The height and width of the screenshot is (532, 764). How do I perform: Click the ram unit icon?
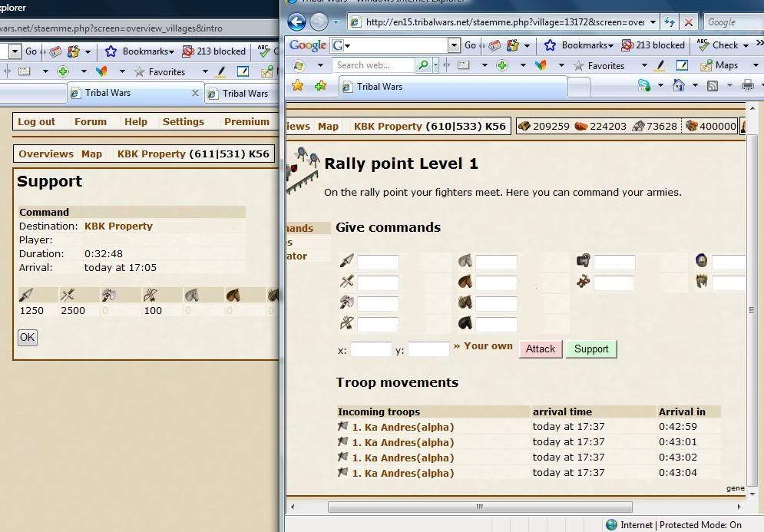tap(584, 261)
